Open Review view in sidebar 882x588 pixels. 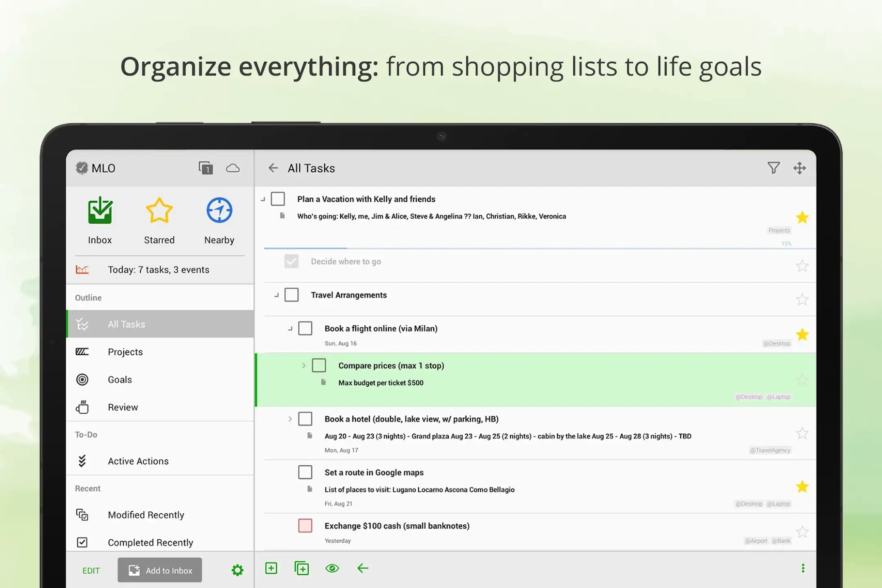[160, 407]
